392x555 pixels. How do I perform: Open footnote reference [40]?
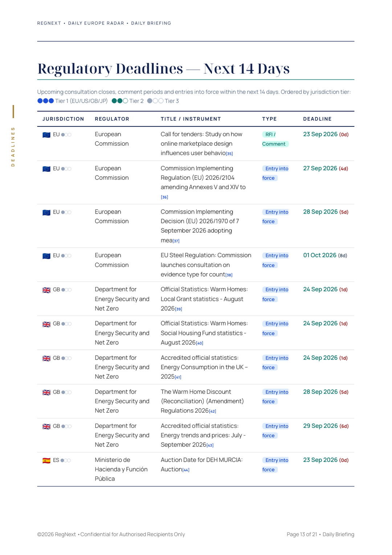(200, 343)
